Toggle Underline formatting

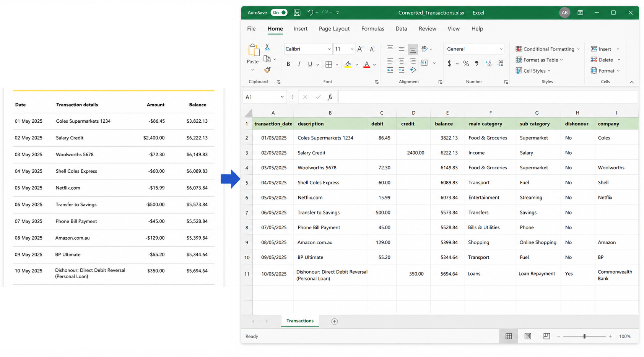click(310, 64)
